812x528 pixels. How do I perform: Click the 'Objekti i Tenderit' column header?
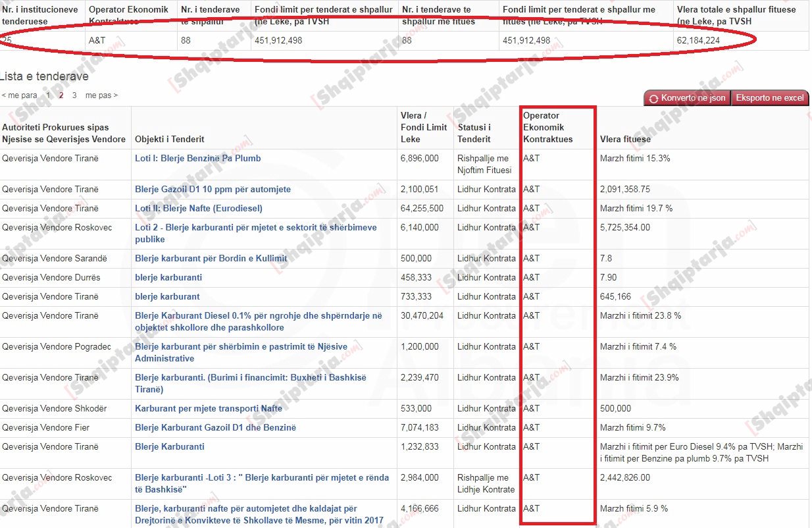point(169,139)
